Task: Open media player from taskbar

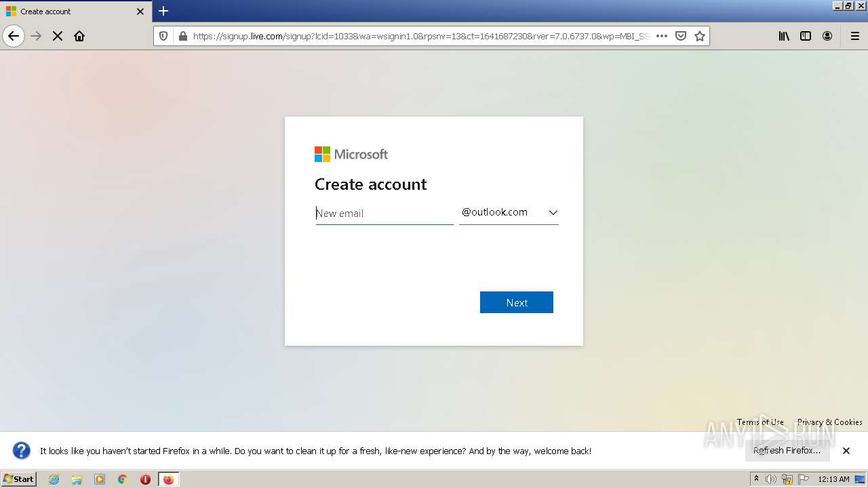Action: [100, 479]
